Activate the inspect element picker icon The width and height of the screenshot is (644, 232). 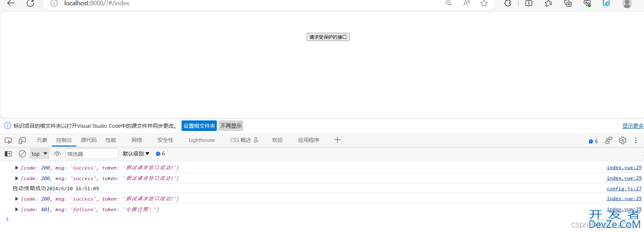(x=8, y=141)
